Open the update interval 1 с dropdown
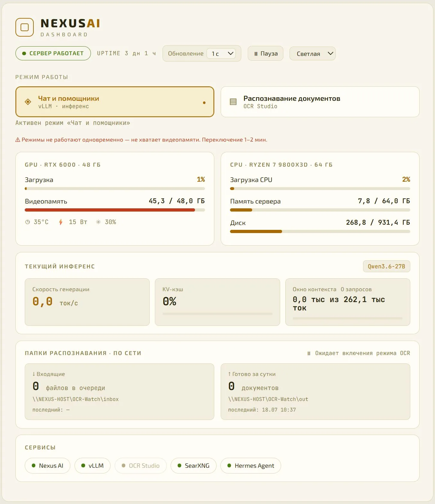This screenshot has width=435, height=504. coord(221,54)
